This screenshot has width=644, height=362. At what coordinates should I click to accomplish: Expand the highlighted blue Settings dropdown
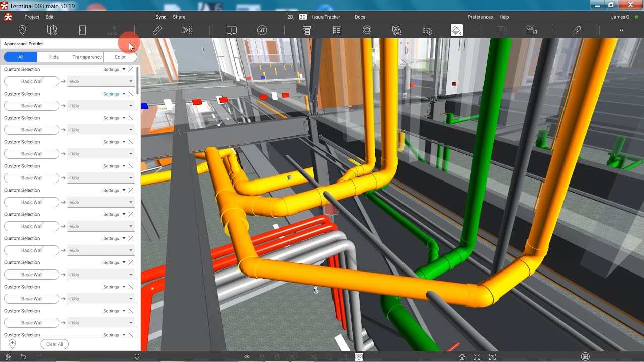(114, 94)
